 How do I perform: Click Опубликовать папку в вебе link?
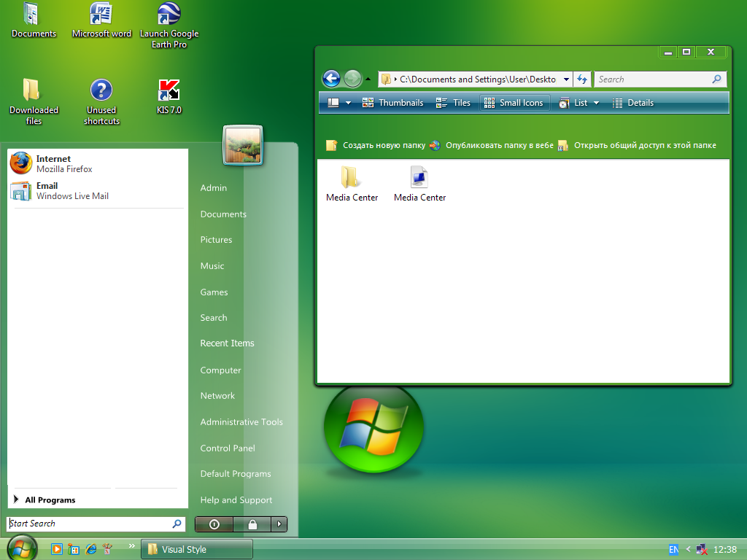coord(492,145)
